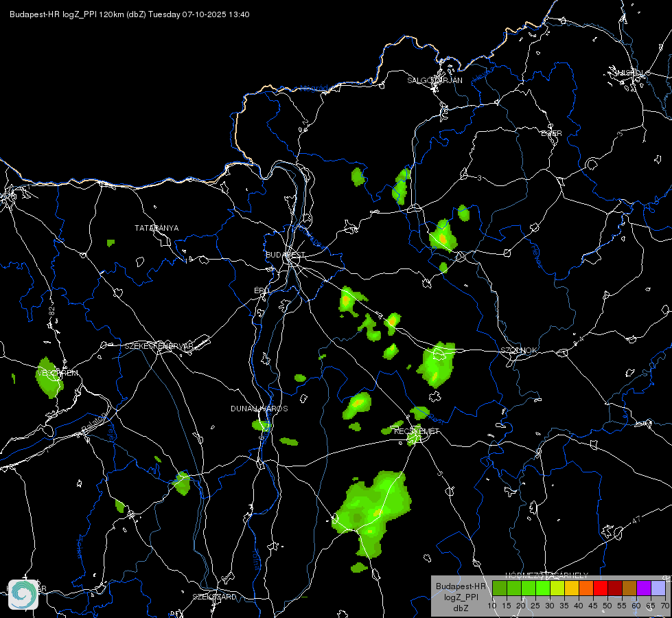Click the blue 'Nógrád' county label

pyautogui.click(x=314, y=89)
